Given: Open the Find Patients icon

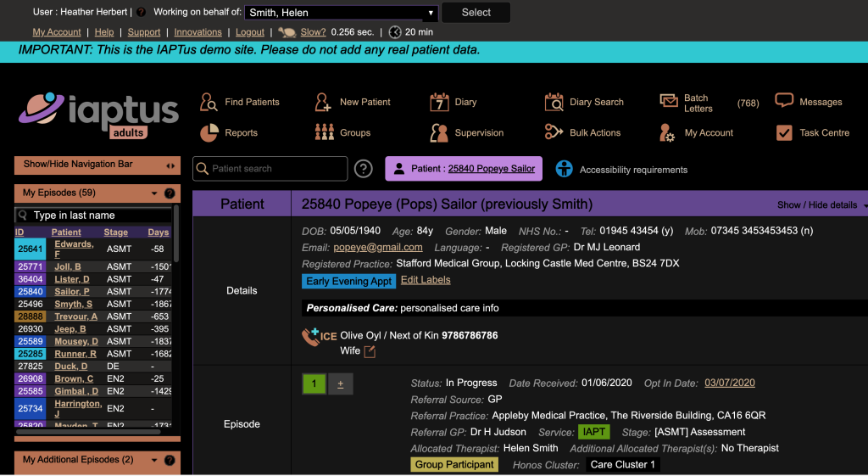Looking at the screenshot, I should pos(209,103).
